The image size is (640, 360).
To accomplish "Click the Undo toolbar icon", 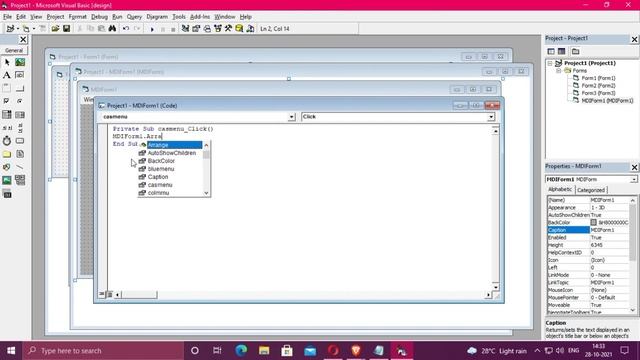I will click(126, 29).
